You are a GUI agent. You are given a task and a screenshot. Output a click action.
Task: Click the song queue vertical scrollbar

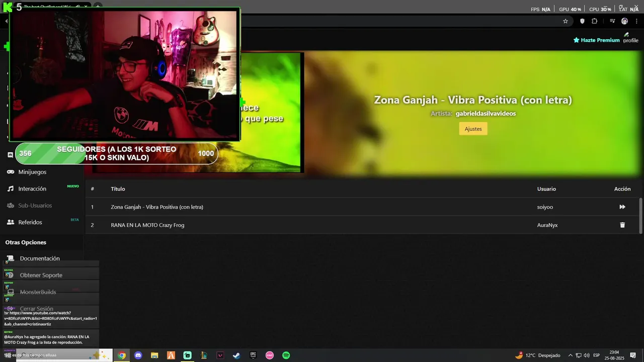point(640,215)
